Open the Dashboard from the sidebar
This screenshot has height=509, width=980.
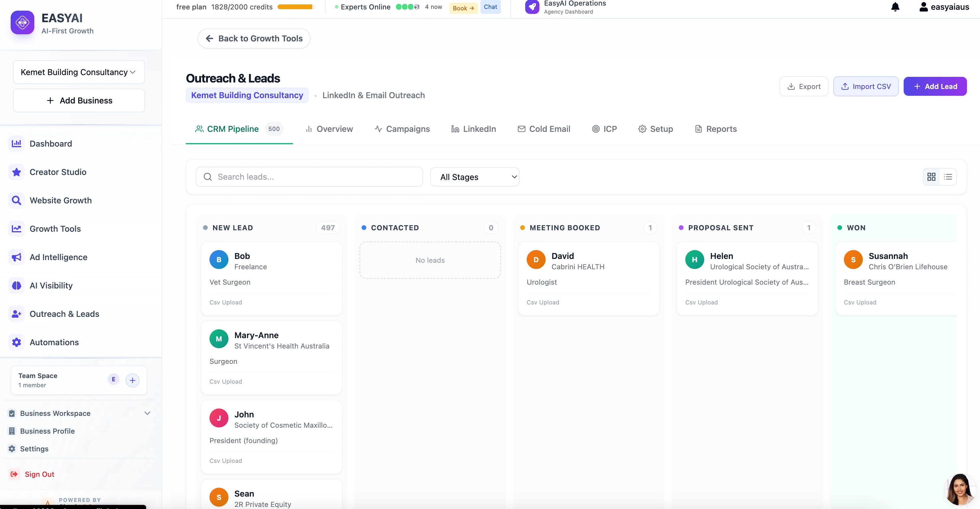tap(51, 144)
